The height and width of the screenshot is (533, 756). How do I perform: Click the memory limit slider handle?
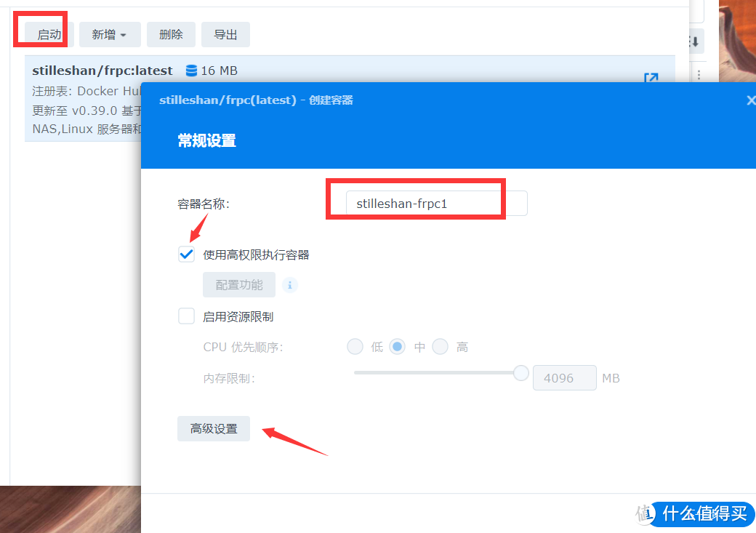(x=520, y=373)
